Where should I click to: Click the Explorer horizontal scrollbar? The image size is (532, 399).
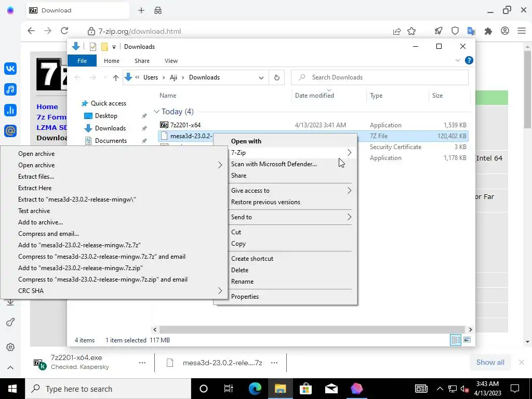click(312, 329)
